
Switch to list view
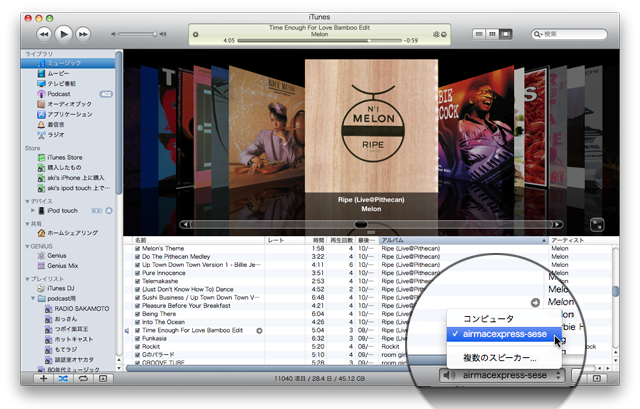[x=479, y=34]
